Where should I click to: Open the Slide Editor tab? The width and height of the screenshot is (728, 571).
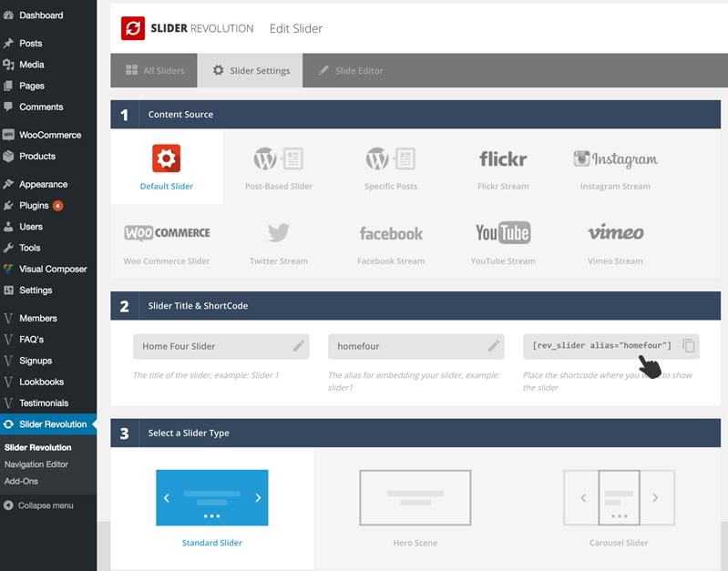351,70
